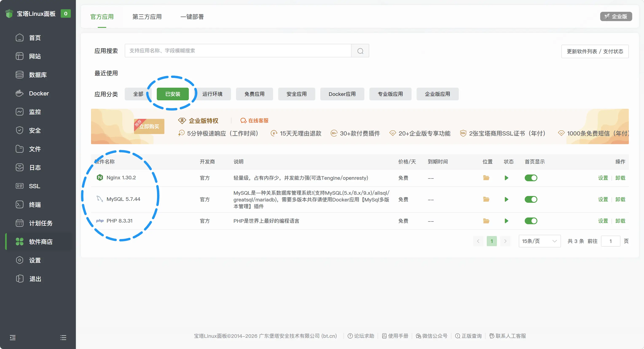This screenshot has width=644, height=349.
Task: Go to next page arrow
Action: pos(505,241)
